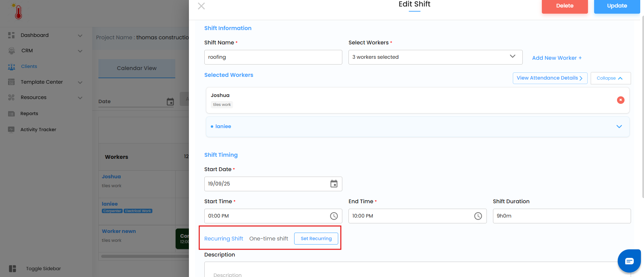Open the Select Workers dropdown
The width and height of the screenshot is (644, 277).
click(435, 57)
